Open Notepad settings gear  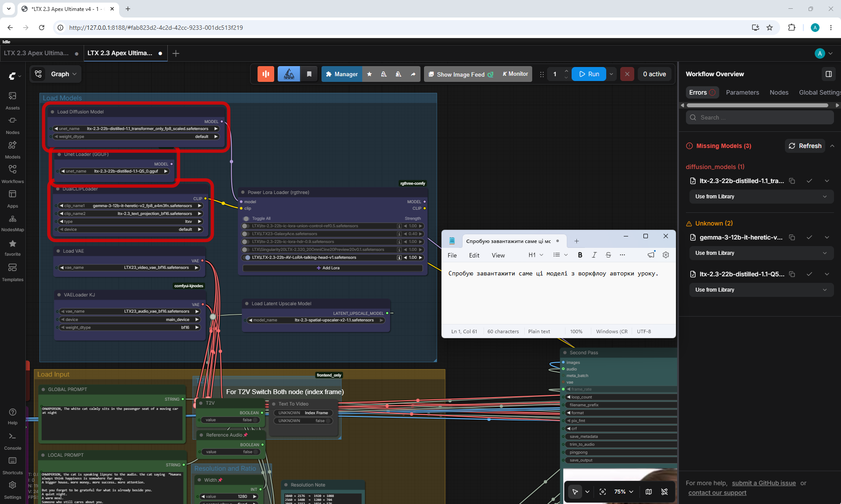click(x=666, y=255)
